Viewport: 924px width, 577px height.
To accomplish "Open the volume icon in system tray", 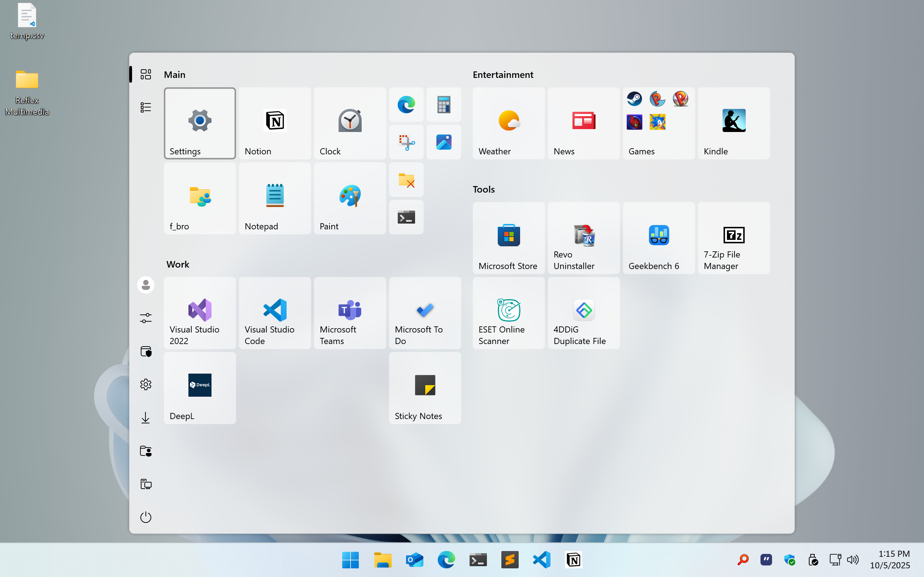I will tap(852, 560).
